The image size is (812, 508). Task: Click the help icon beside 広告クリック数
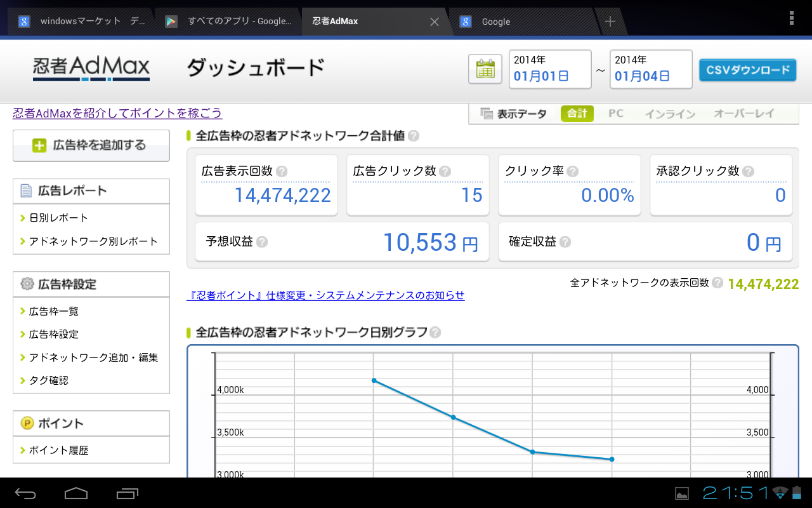[445, 171]
